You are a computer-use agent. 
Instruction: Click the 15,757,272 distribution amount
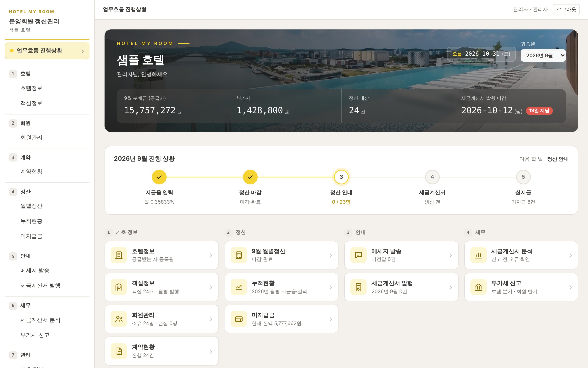(150, 110)
